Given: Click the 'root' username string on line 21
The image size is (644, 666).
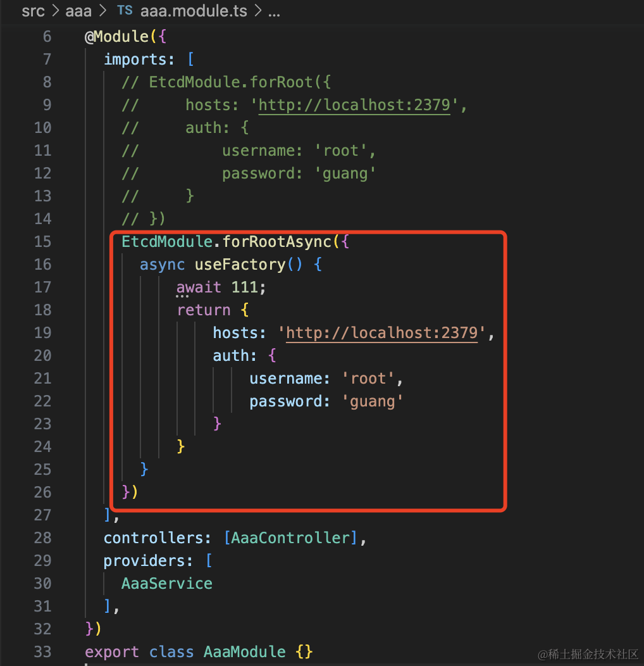Looking at the screenshot, I should 368,378.
